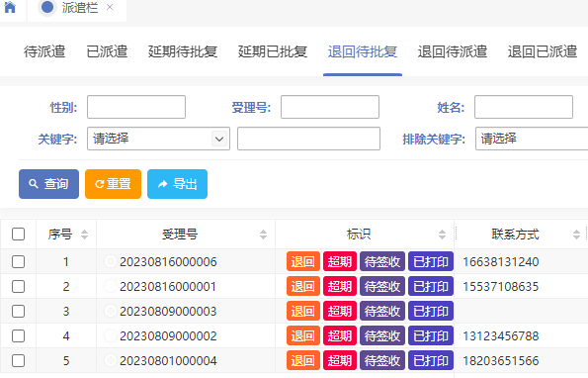Focus the 姓名 input field

[x=524, y=107]
